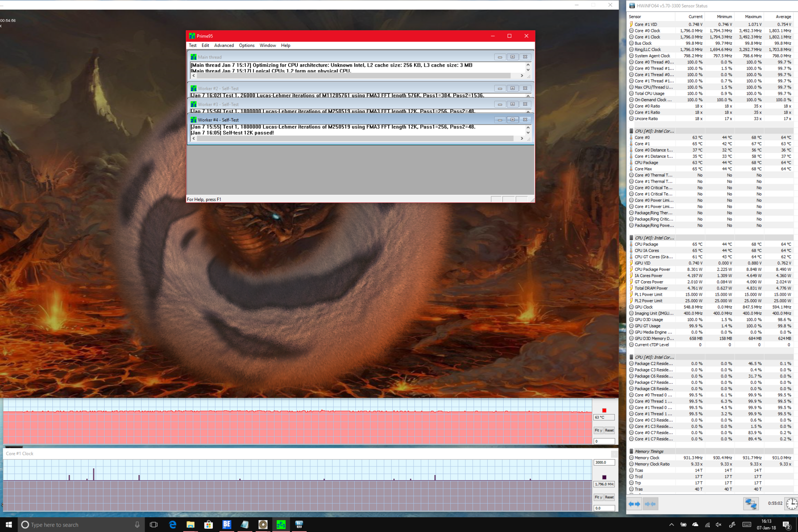This screenshot has width=798, height=532.
Task: Maximize the Main thread child window
Action: click(512, 57)
